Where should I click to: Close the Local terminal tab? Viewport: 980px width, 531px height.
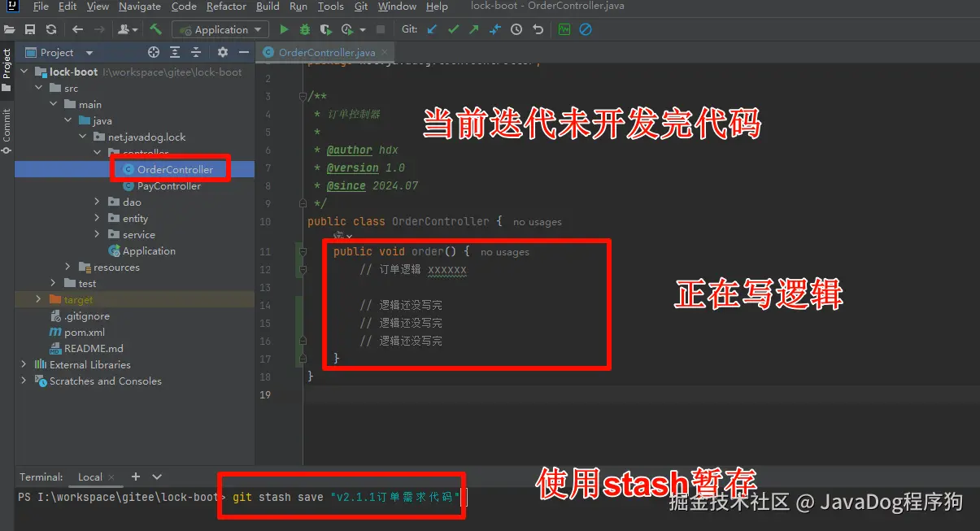[x=111, y=477]
